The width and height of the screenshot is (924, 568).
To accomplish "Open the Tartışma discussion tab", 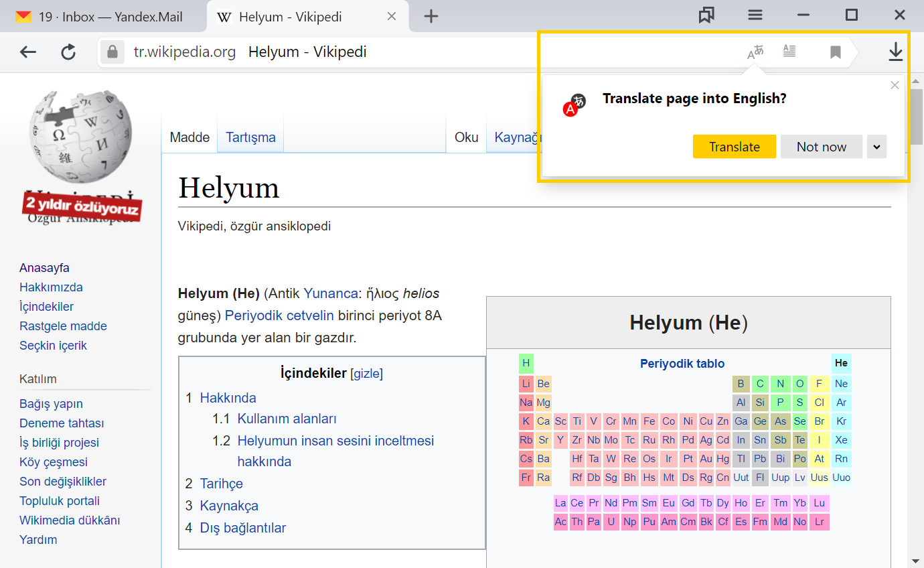I will [x=250, y=137].
